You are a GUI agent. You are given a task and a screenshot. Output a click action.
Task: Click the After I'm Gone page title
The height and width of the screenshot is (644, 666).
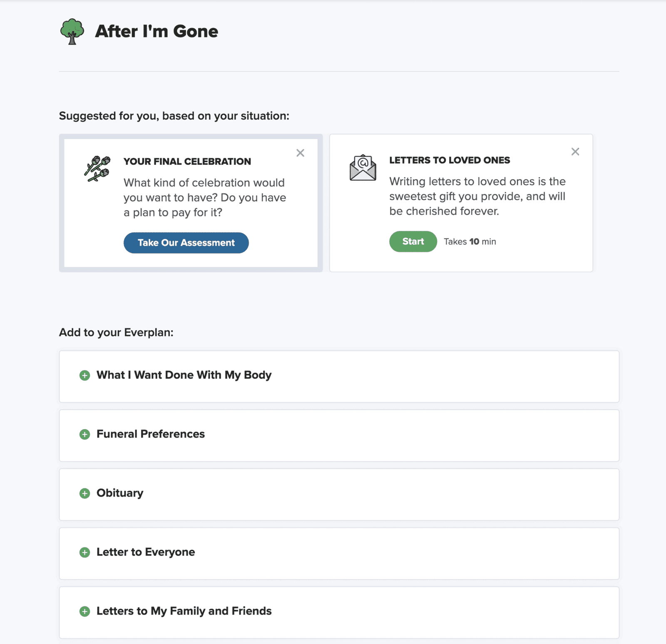(x=157, y=32)
